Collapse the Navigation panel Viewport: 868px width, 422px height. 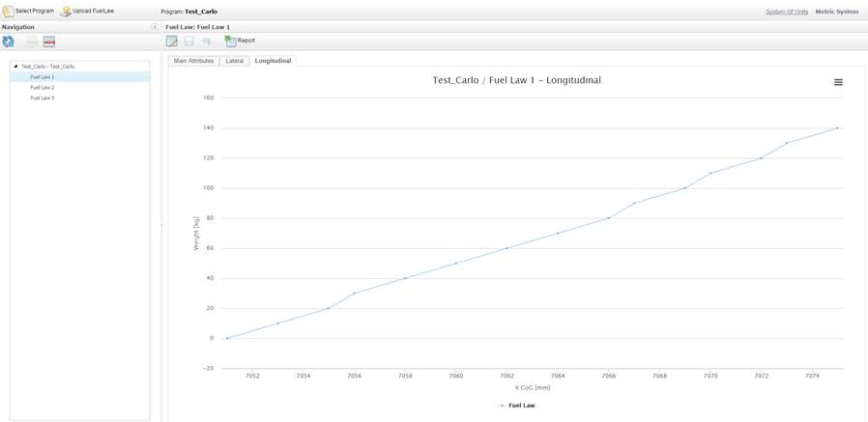(156, 27)
